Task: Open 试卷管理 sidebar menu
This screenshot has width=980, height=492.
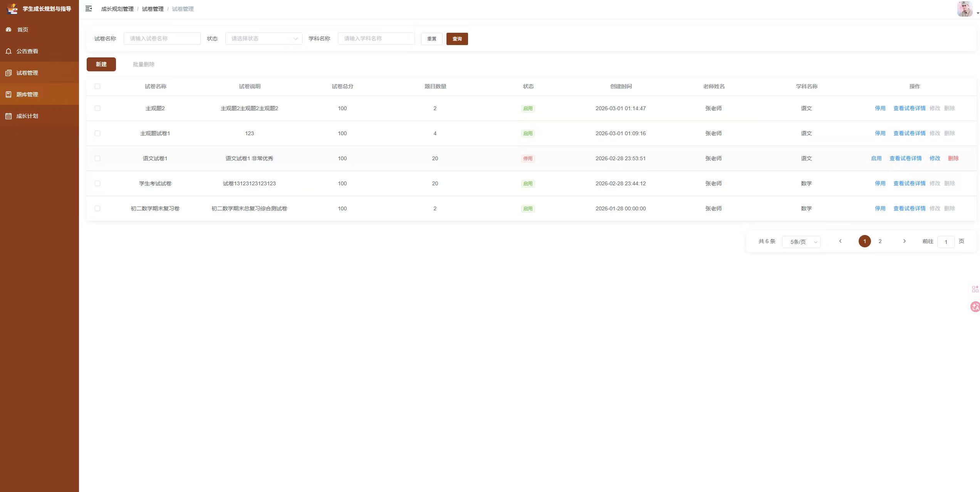Action: point(39,73)
